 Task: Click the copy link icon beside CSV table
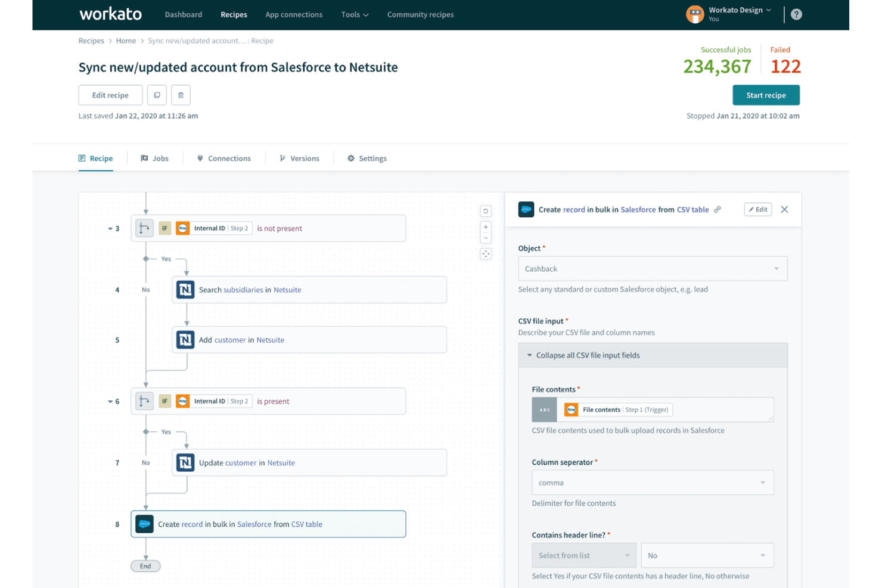(718, 210)
